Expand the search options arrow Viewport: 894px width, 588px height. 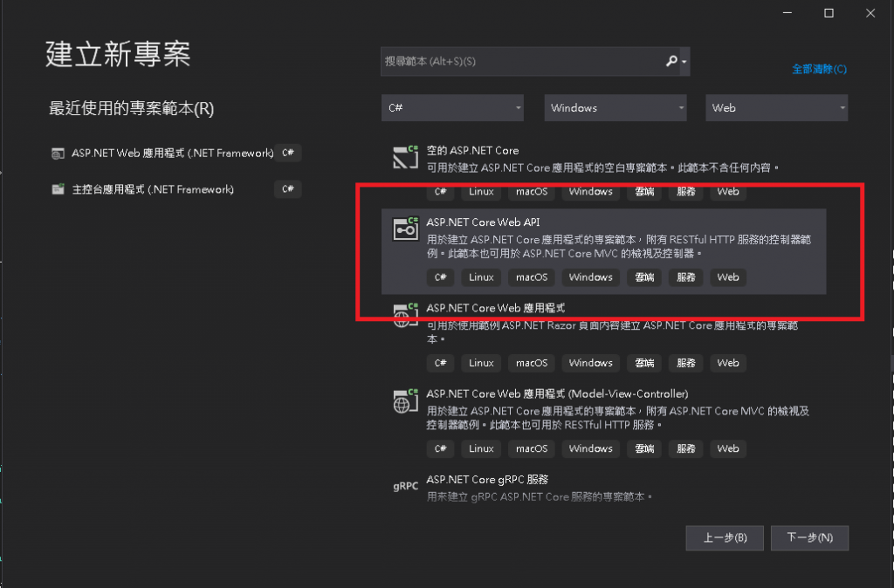[684, 61]
